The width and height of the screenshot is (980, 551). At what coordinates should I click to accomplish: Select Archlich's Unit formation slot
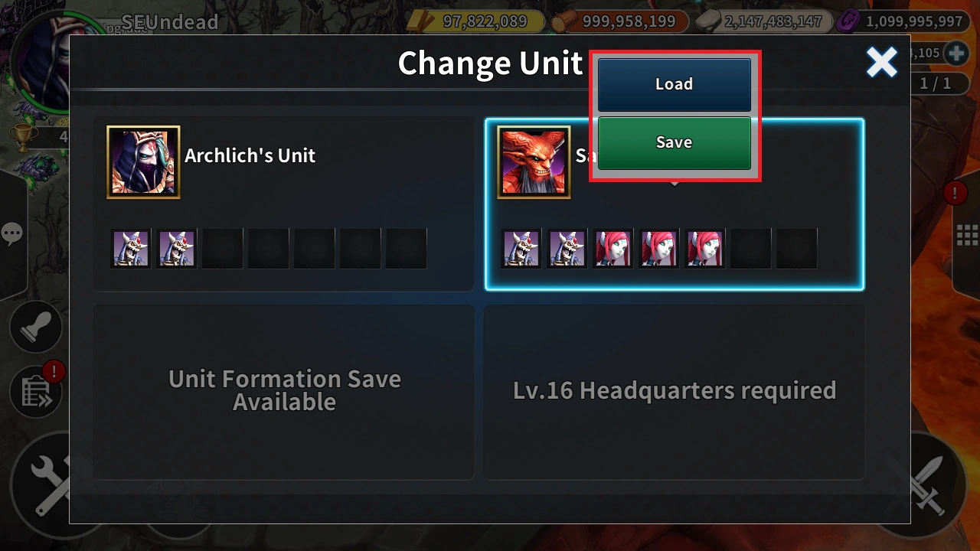(x=284, y=204)
